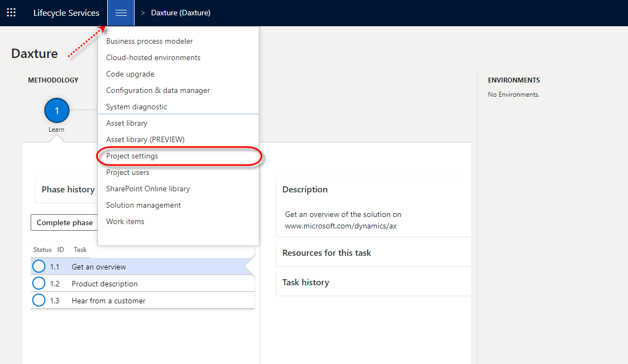Select the Product description task
Screen dimensions: 628x364
point(104,284)
